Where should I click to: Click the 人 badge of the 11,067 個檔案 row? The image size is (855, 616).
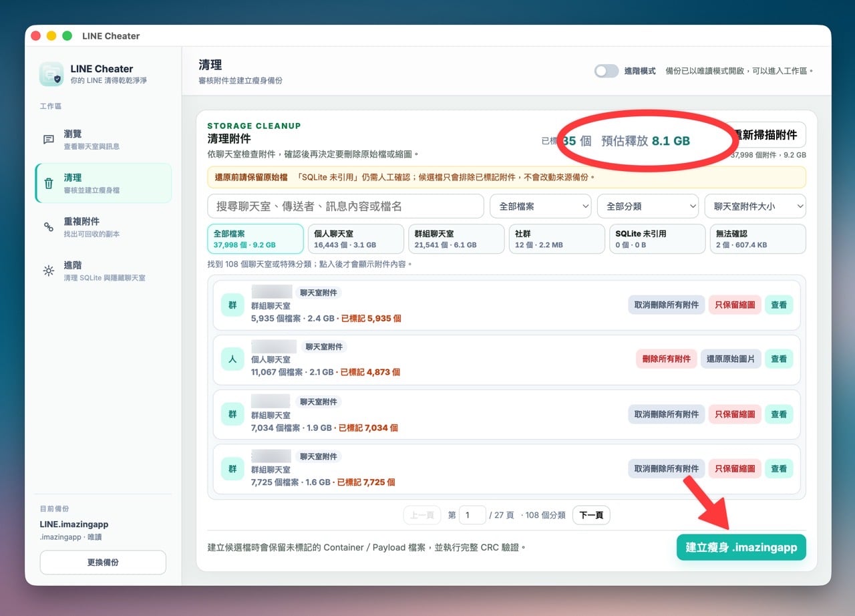tap(232, 359)
